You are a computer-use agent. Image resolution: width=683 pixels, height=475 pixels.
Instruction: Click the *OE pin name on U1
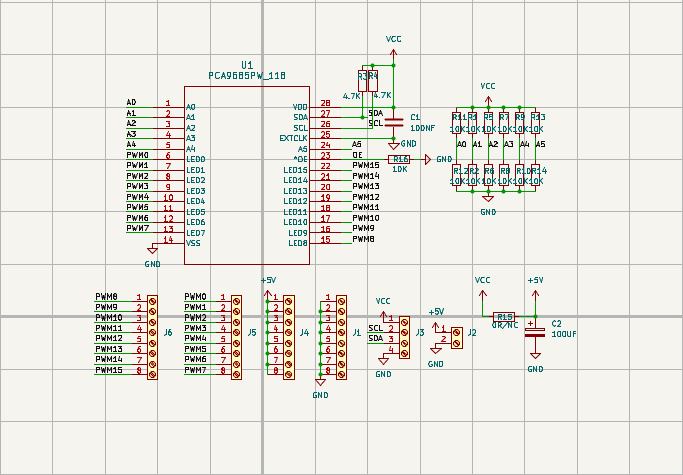301,159
